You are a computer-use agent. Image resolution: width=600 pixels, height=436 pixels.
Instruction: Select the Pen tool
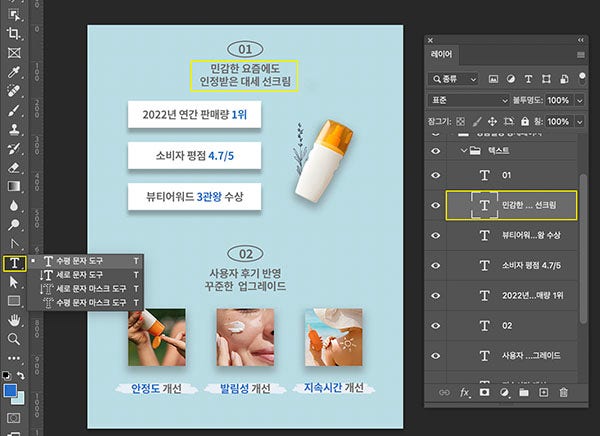pyautogui.click(x=14, y=244)
